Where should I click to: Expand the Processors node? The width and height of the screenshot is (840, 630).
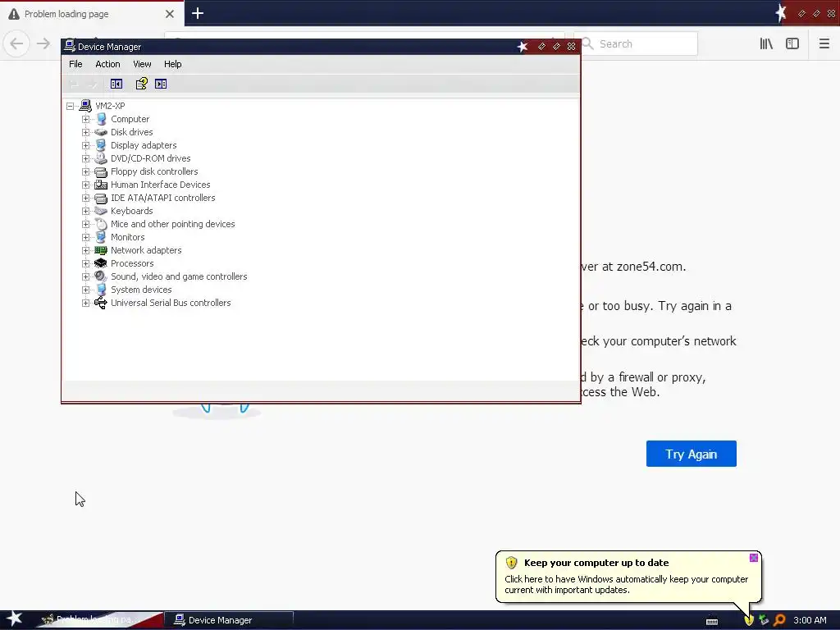[85, 263]
